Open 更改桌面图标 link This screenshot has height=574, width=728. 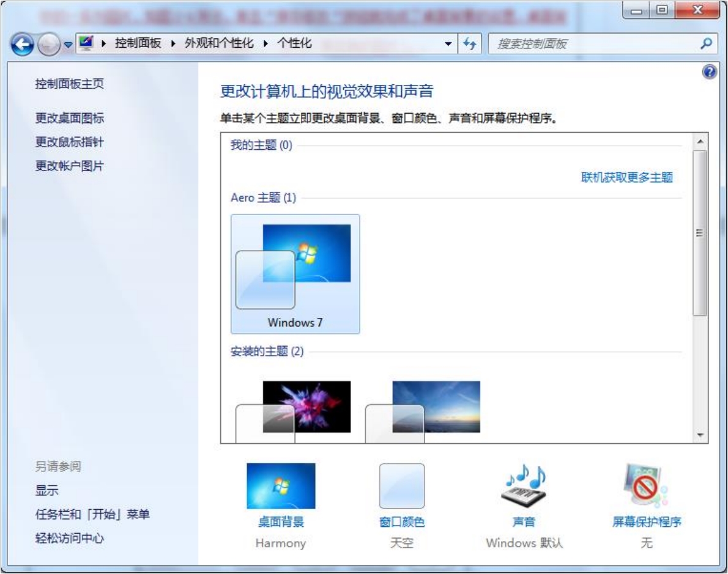pyautogui.click(x=70, y=118)
